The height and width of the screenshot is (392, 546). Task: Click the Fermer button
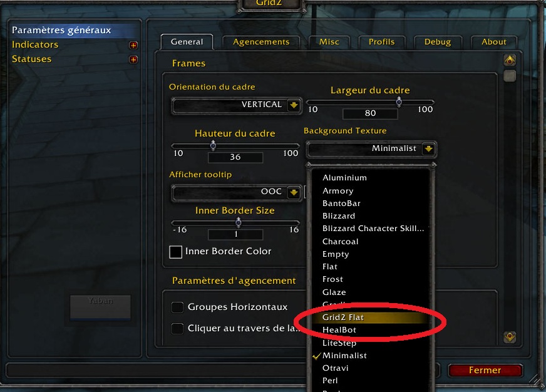(485, 370)
